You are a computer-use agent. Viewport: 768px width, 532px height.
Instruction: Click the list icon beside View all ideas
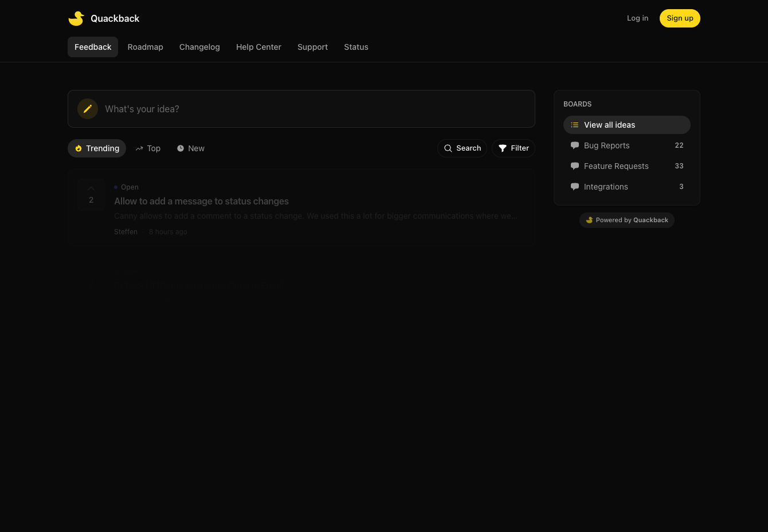tap(575, 125)
